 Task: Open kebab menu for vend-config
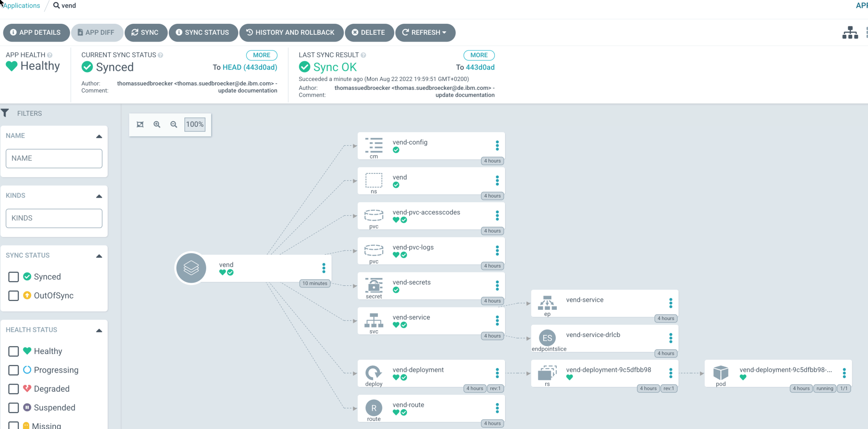point(497,146)
